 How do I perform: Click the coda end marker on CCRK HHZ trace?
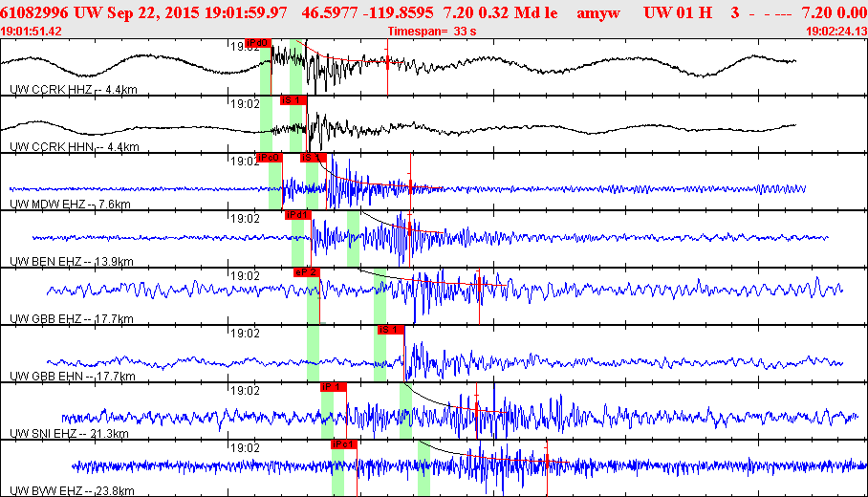tap(387, 61)
